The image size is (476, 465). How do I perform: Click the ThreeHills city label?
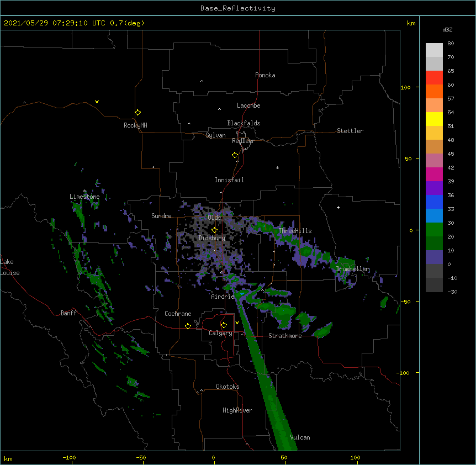pyautogui.click(x=295, y=231)
